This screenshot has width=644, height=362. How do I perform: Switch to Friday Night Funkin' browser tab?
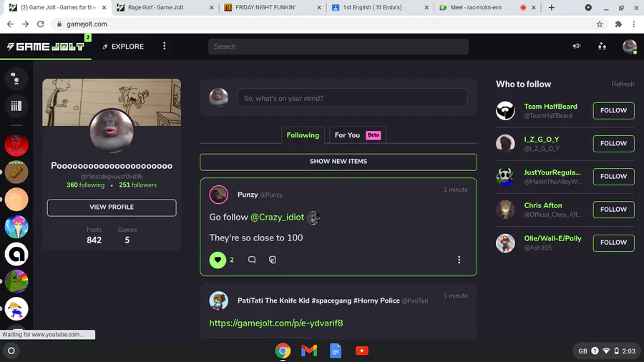click(273, 7)
